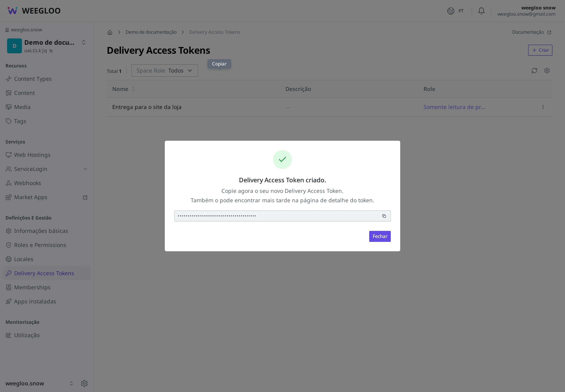The height and width of the screenshot is (392, 565).
Task: Open row actions for Entrega para o site da loja
Action: 543,107
